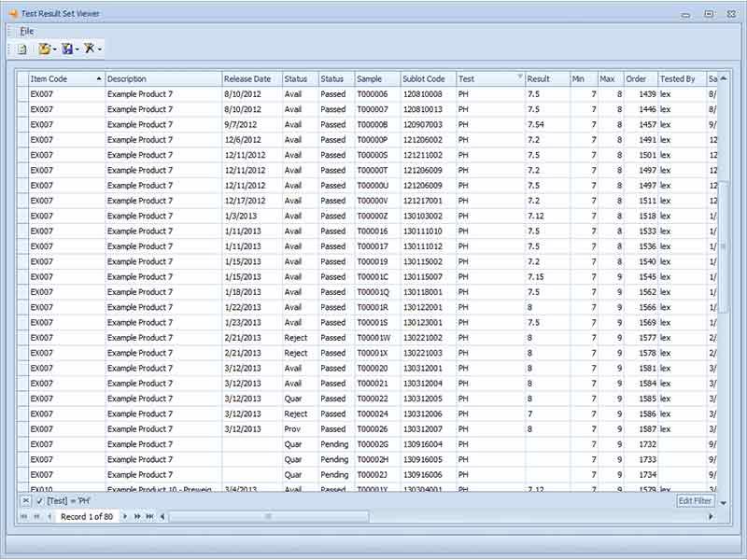Click the save disk toolbar icon
Viewport: 747px width, 560px height.
click(x=67, y=49)
